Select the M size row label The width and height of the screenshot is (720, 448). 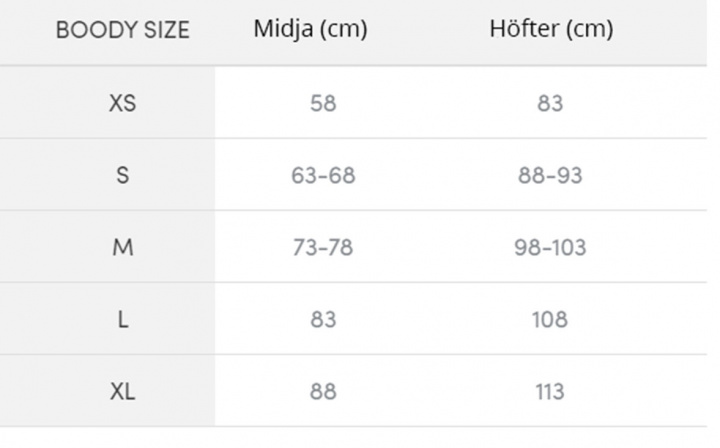tap(123, 247)
